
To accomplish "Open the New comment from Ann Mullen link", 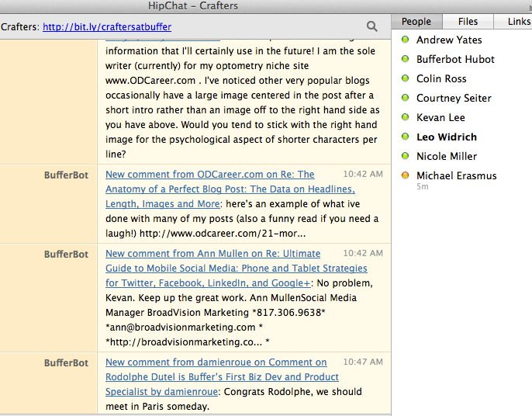I will click(236, 268).
